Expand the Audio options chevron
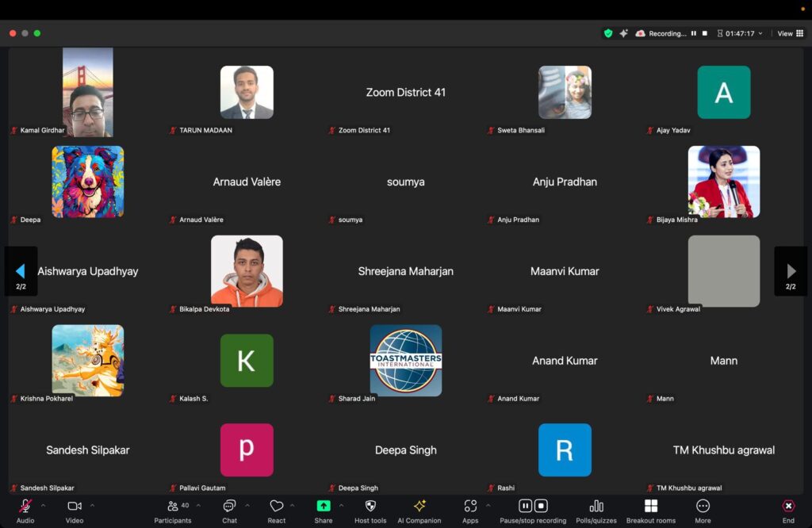 click(x=43, y=506)
